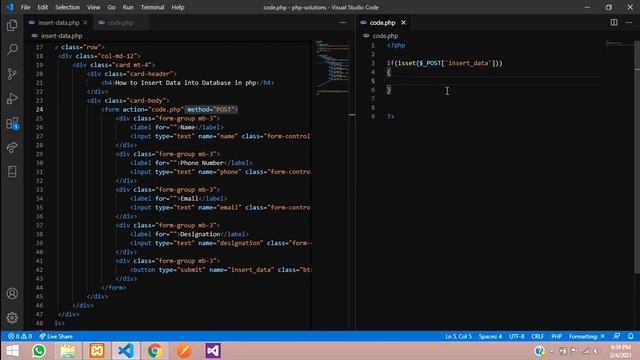Open the purple Visual Studio icon in taskbar
Image resolution: width=640 pixels, height=360 pixels.
pos(213,351)
